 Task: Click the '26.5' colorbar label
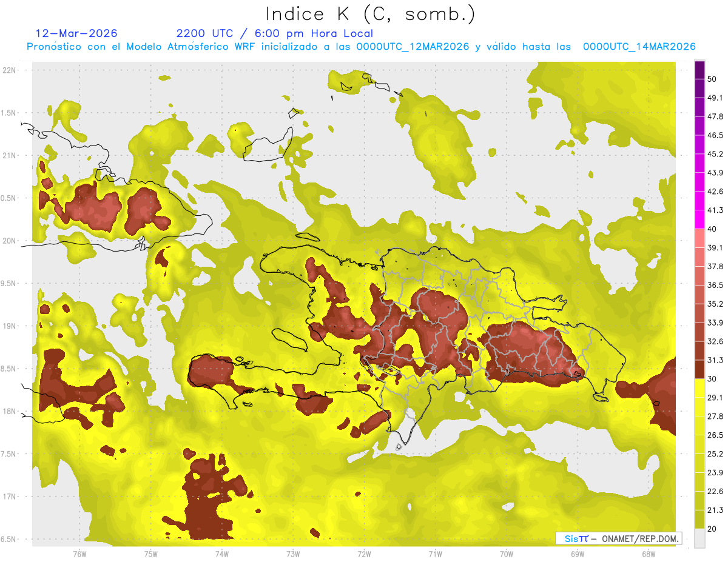click(x=715, y=435)
